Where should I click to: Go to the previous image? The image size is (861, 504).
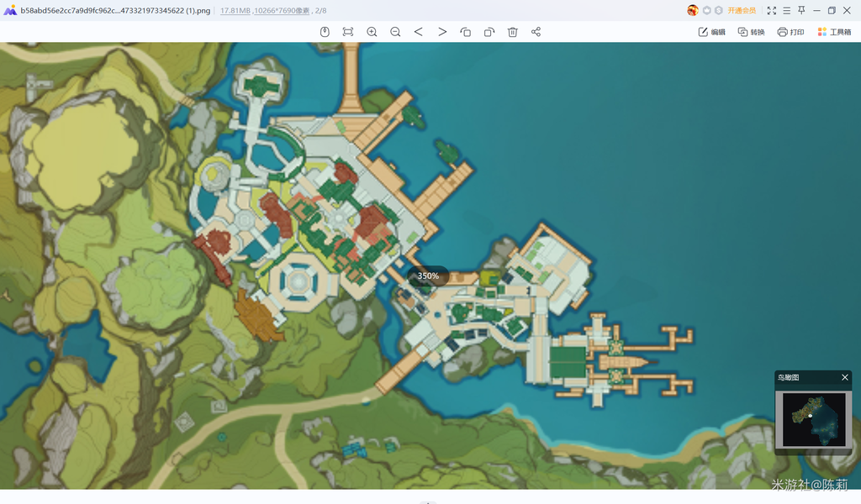[x=419, y=32]
